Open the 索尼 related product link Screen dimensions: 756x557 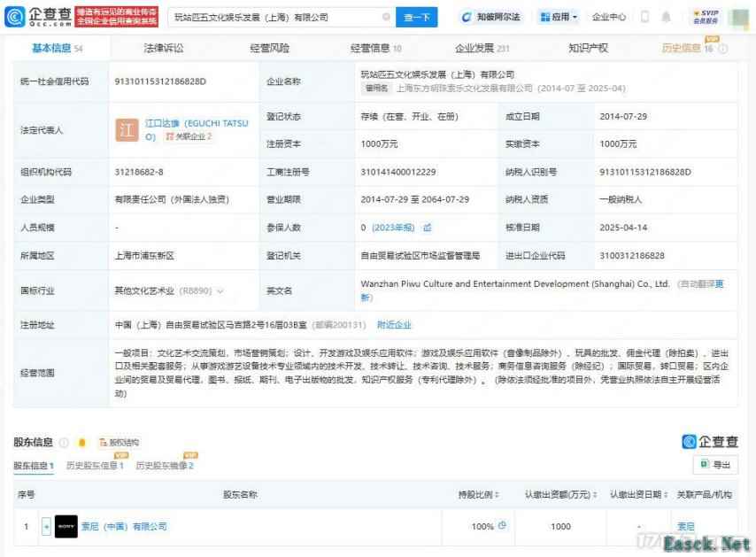tap(685, 526)
